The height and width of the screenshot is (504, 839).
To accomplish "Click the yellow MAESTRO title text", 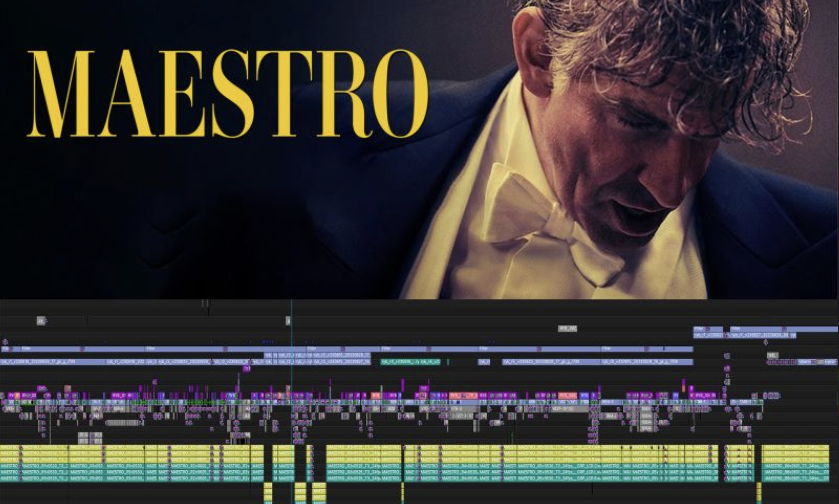I will pyautogui.click(x=228, y=93).
